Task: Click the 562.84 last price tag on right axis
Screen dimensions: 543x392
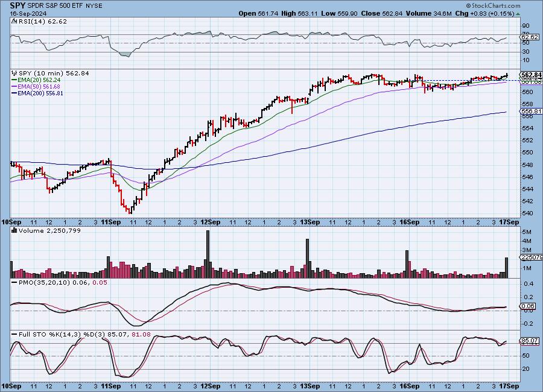Action: point(531,75)
